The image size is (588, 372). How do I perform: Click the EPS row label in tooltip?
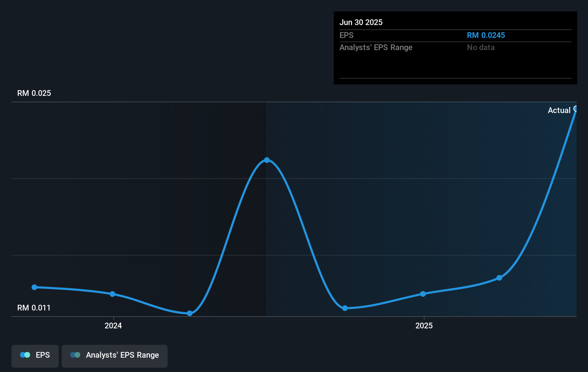pos(346,35)
